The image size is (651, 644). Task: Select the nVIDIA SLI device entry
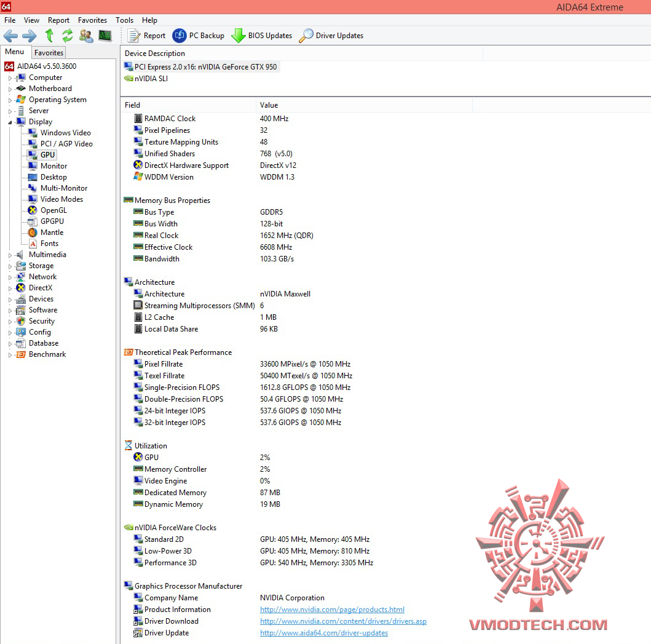[146, 79]
